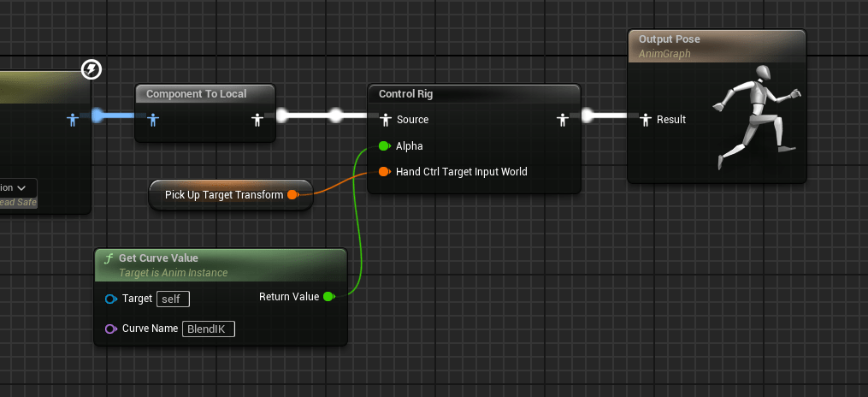Click the purple Curve Name pin
Screen dimensions: 868x397
(110, 329)
